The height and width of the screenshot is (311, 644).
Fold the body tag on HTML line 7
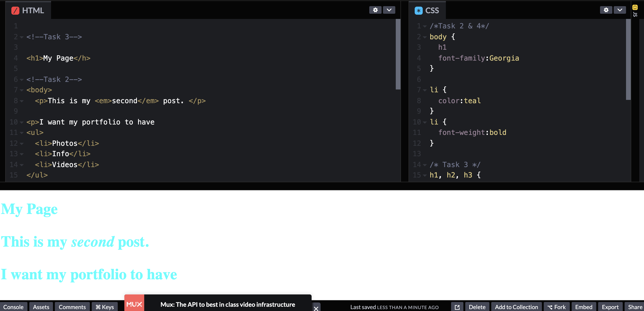click(22, 90)
